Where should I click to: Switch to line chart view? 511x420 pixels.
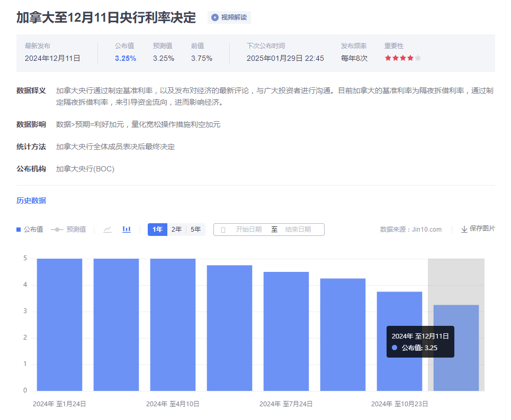click(x=107, y=229)
